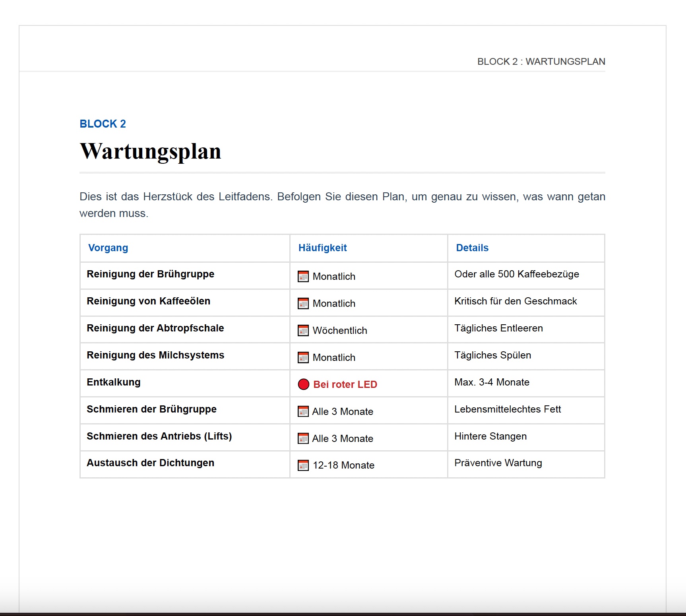Click the Details column header

pyautogui.click(x=472, y=248)
